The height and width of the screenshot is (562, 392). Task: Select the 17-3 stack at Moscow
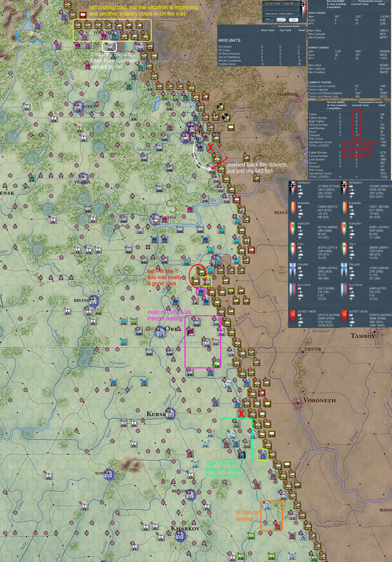coord(205,137)
